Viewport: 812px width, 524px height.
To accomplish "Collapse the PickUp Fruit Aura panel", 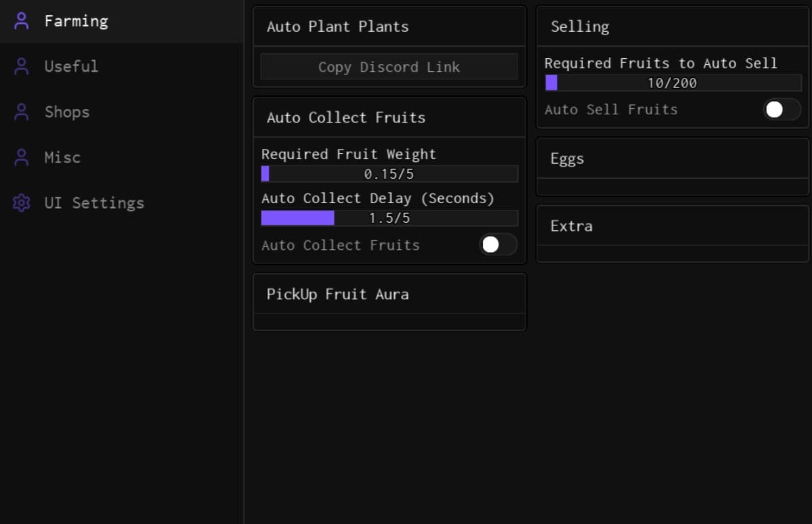I will tap(389, 294).
